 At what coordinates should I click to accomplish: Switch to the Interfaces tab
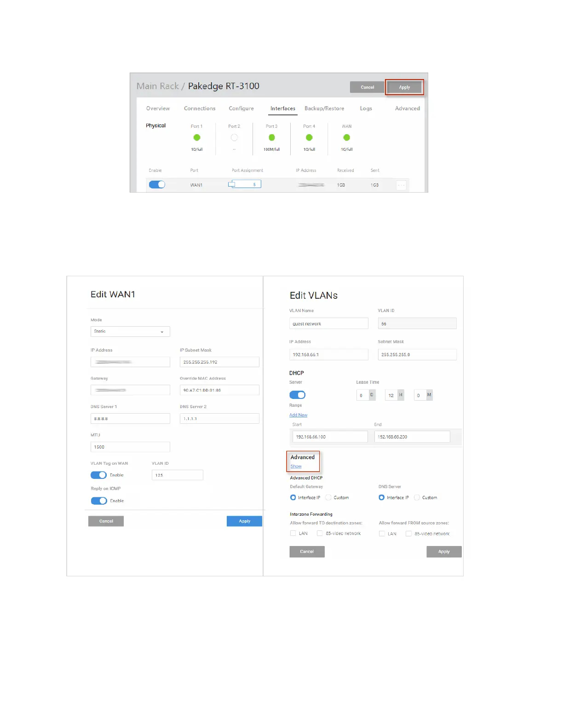pos(283,108)
